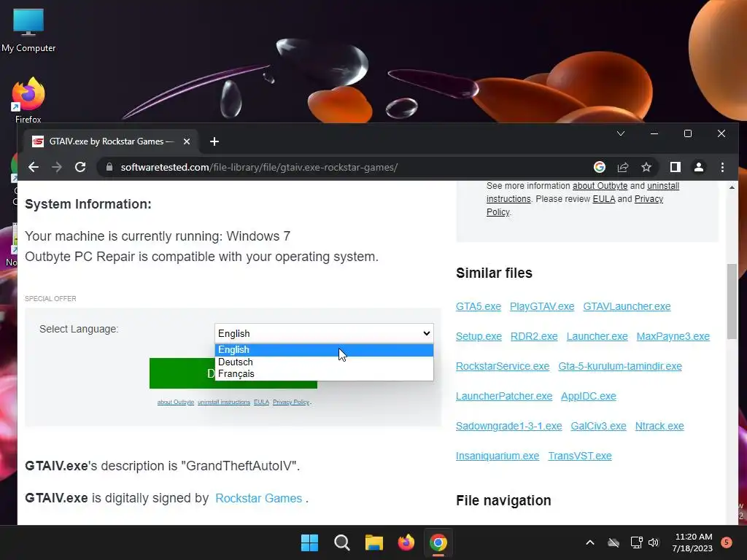This screenshot has width=747, height=560.
Task: Open the small about Outbyte link under the button
Action: pos(175,402)
